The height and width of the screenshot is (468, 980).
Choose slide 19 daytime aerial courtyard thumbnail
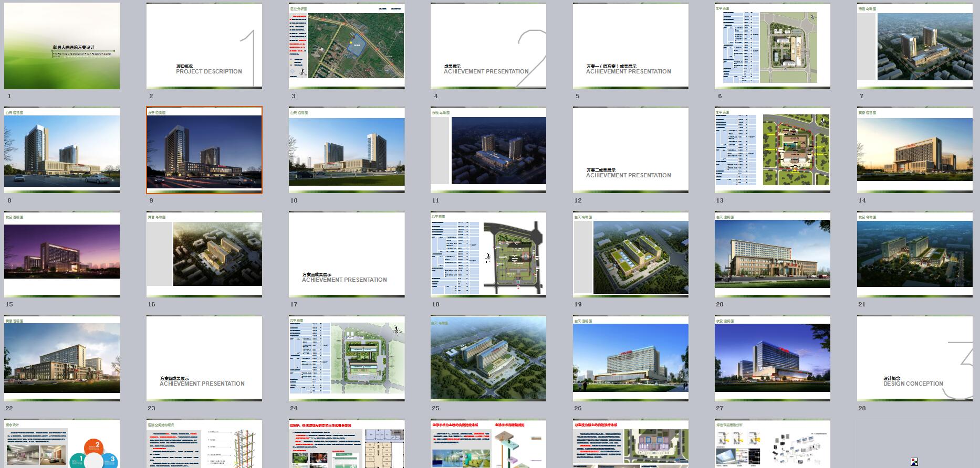(631, 254)
